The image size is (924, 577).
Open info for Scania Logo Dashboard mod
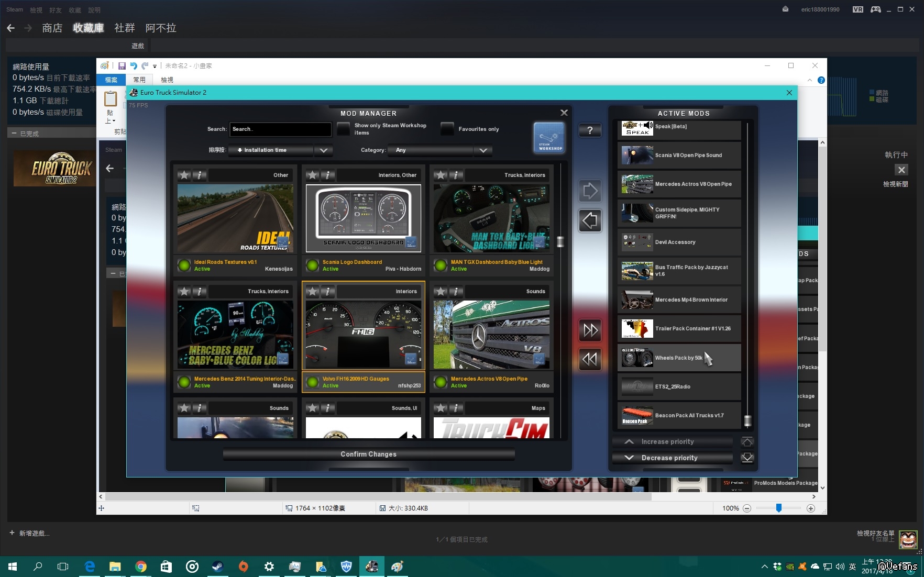pyautogui.click(x=328, y=175)
